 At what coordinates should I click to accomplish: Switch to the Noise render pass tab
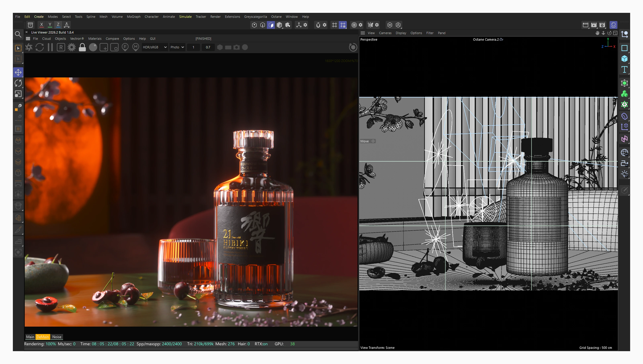(57, 337)
